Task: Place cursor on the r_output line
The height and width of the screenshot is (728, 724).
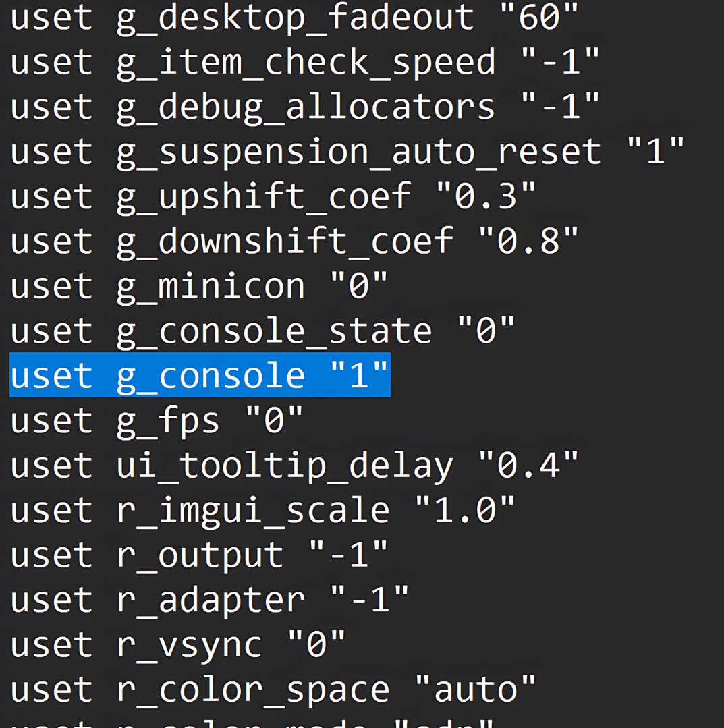Action: click(x=199, y=555)
